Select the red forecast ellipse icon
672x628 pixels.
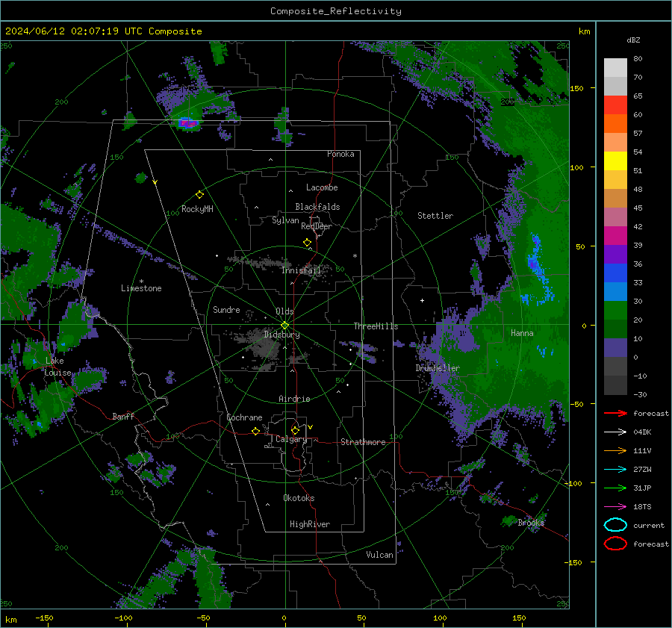tap(615, 544)
